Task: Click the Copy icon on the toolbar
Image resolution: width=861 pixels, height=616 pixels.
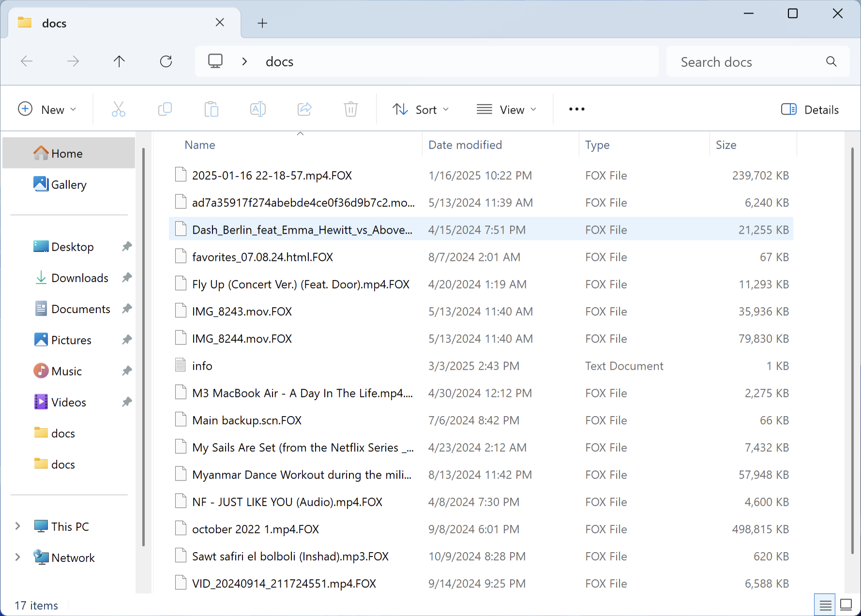Action: coord(165,109)
